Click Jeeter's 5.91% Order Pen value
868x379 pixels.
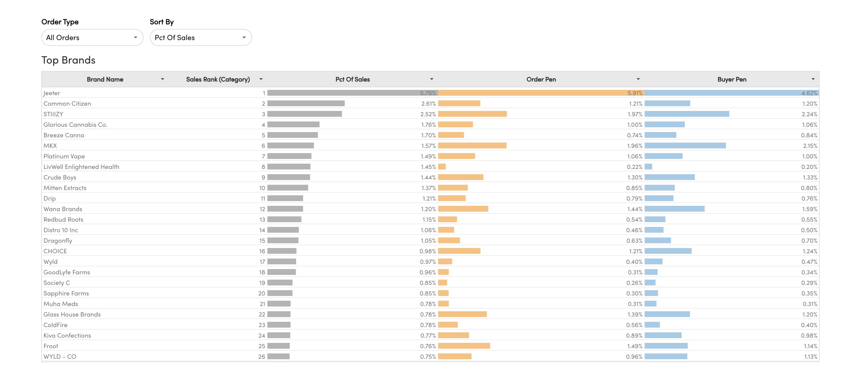tap(635, 93)
